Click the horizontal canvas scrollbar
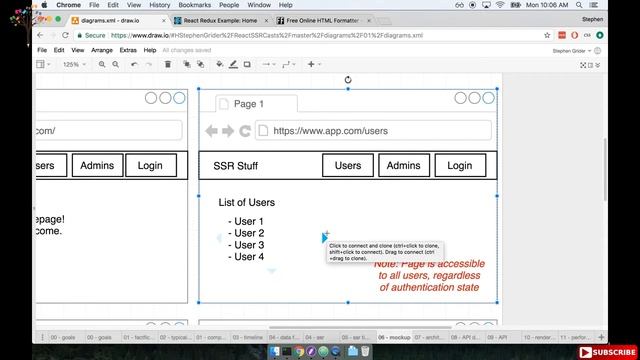The image size is (640, 360). click(x=360, y=327)
